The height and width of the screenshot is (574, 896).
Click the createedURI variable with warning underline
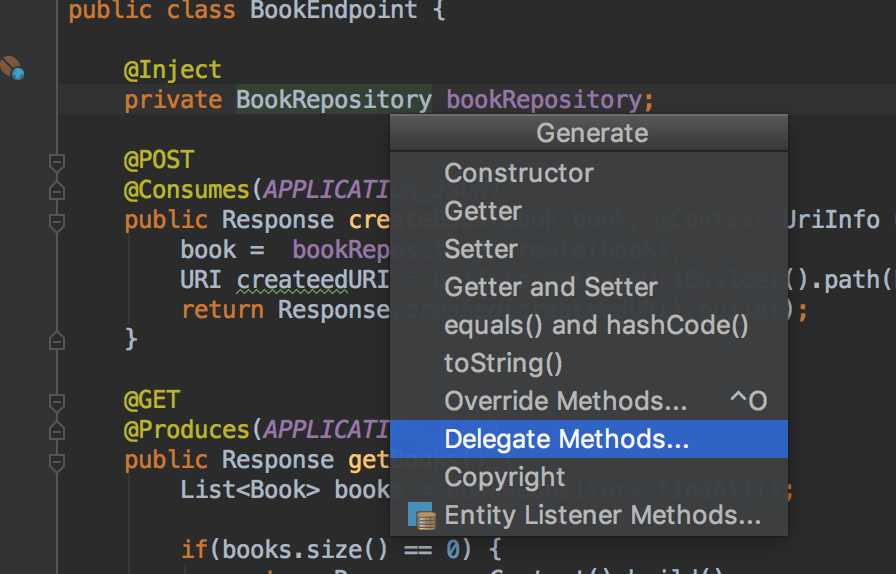(313, 280)
